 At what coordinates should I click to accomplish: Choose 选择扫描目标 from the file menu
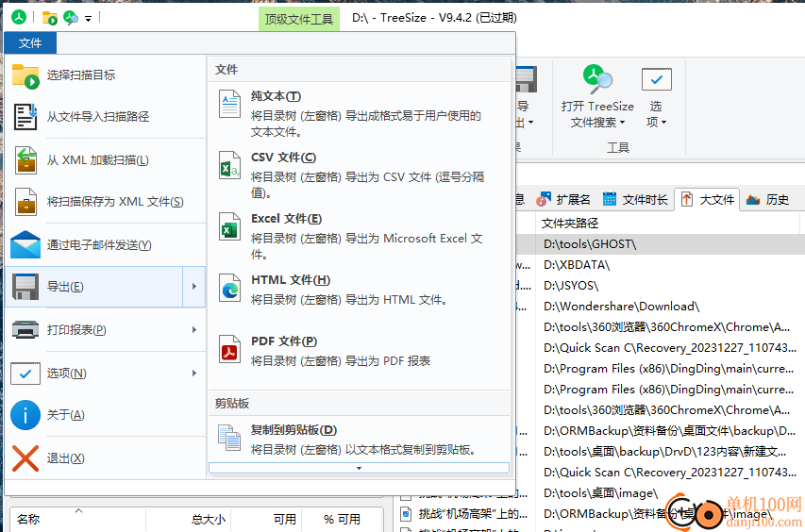106,75
